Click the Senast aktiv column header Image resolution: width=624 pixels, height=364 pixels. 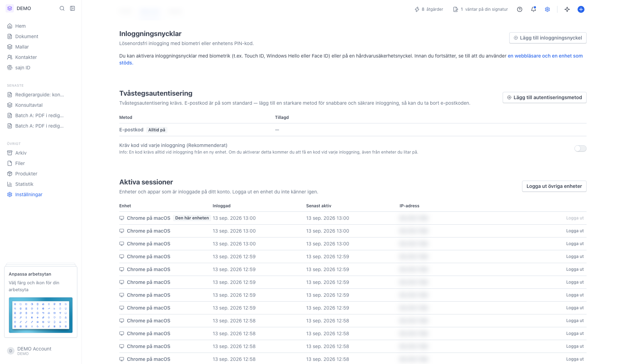tap(319, 206)
